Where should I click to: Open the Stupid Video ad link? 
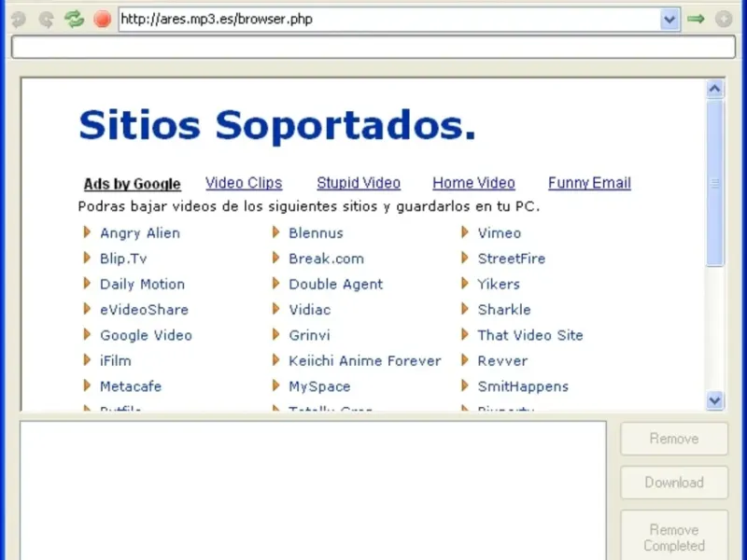tap(359, 183)
